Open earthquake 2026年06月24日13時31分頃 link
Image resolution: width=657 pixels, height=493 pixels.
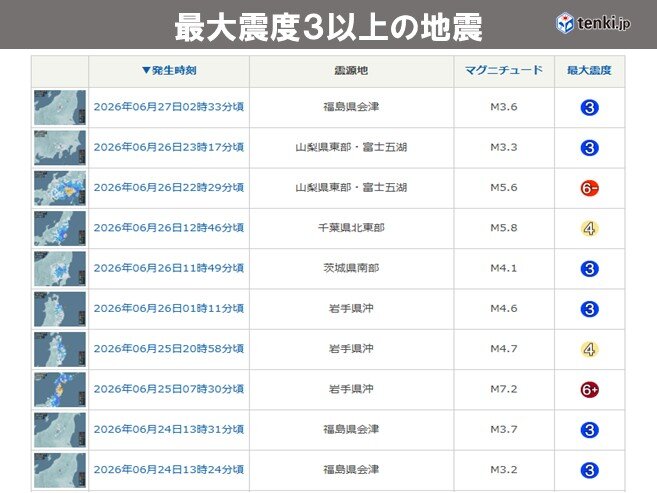[x=169, y=429]
